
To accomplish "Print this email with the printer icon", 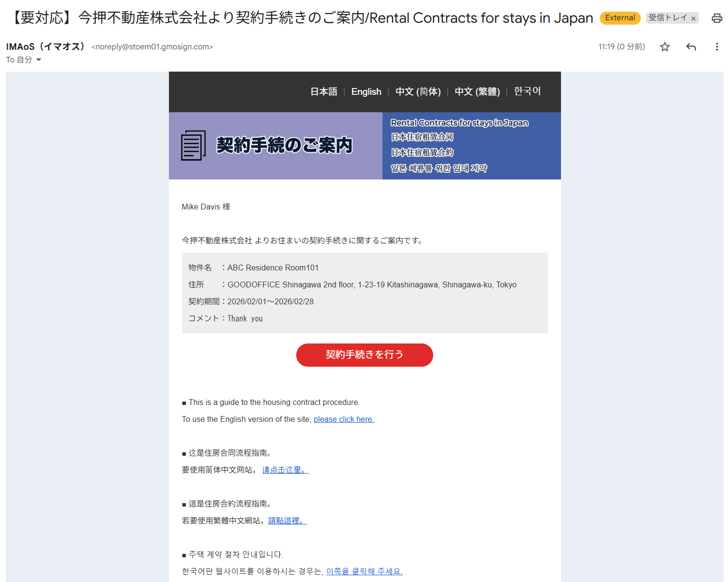I will coord(717,18).
